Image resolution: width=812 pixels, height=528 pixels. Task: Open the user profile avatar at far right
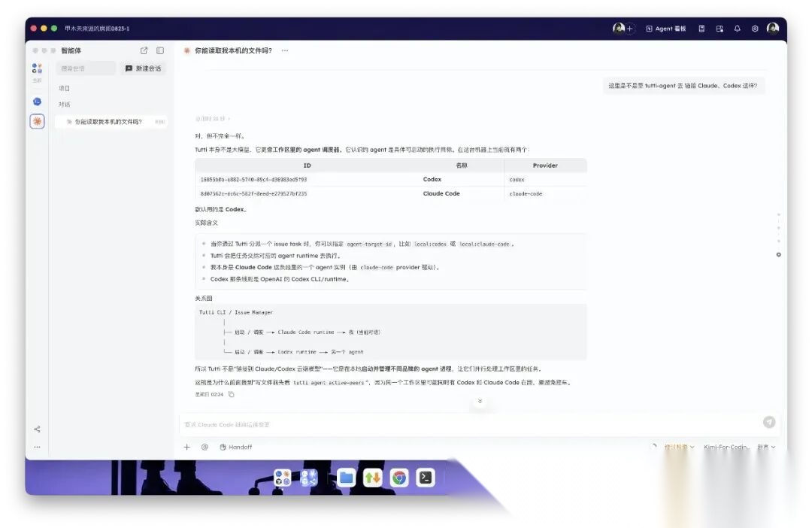coord(773,28)
